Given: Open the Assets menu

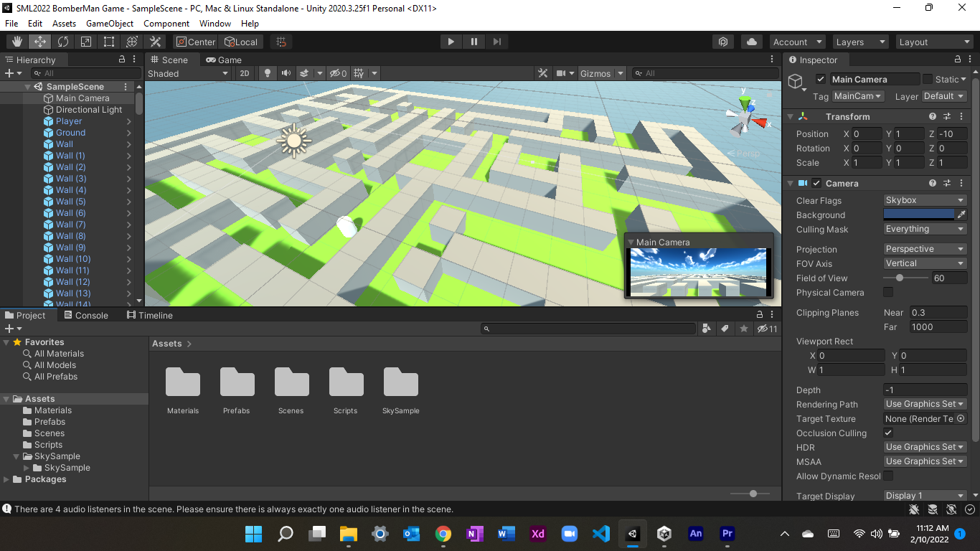Looking at the screenshot, I should pos(64,24).
